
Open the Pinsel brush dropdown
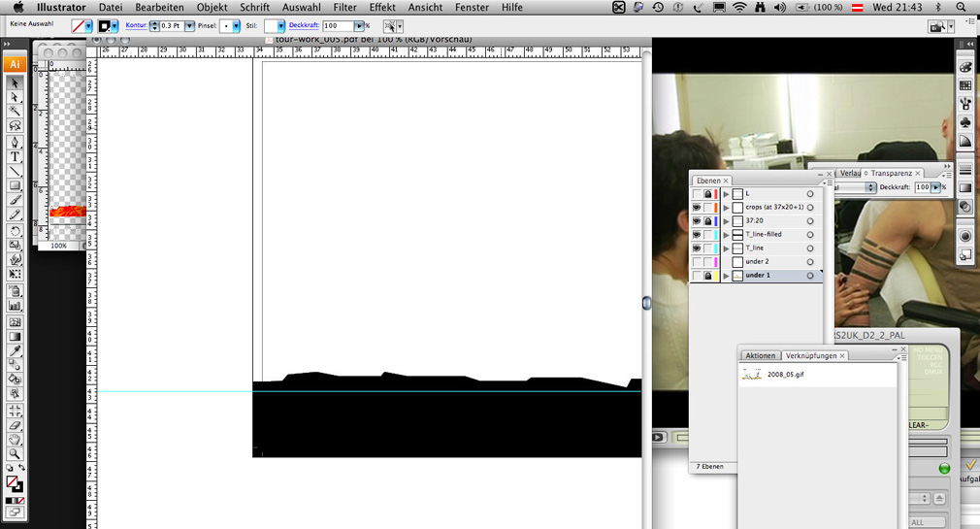(x=236, y=26)
